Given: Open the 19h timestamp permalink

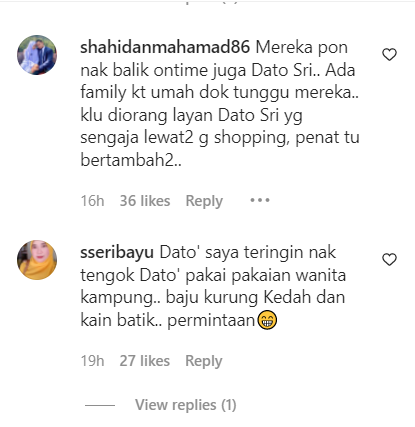Looking at the screenshot, I should (x=92, y=361).
